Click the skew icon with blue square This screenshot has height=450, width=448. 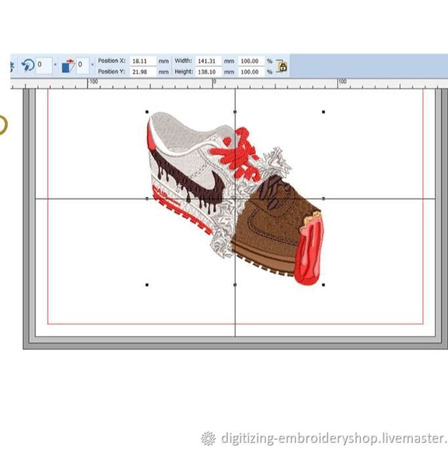tap(68, 66)
